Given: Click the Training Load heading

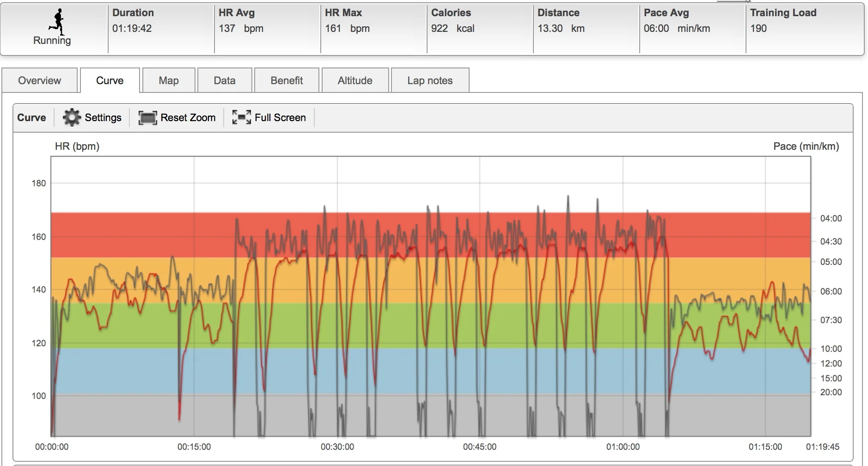Looking at the screenshot, I should pyautogui.click(x=783, y=12).
